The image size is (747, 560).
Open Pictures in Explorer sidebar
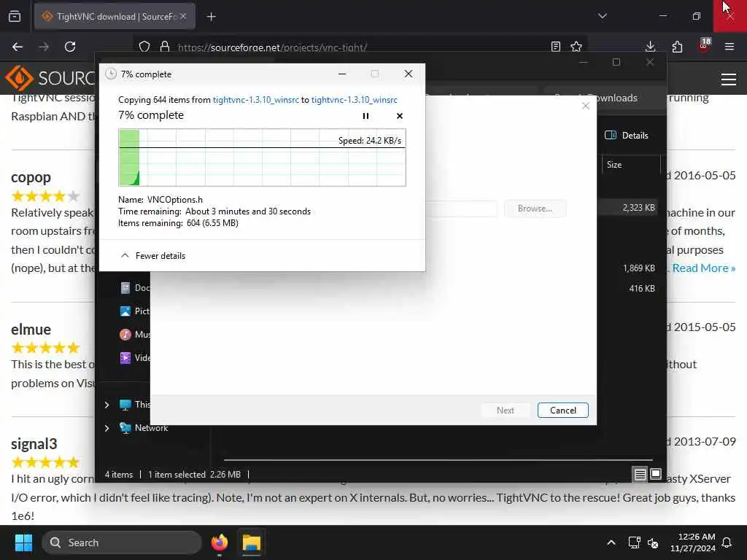135,311
